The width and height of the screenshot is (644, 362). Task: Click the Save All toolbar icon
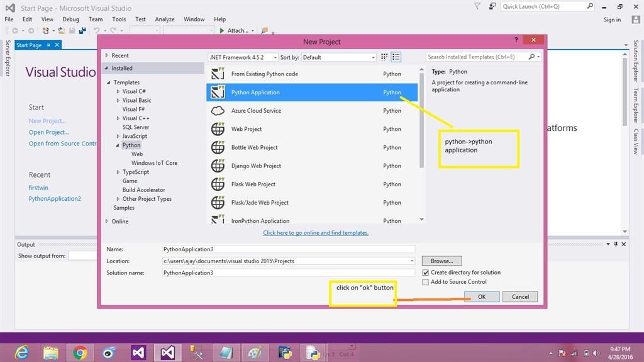point(82,30)
